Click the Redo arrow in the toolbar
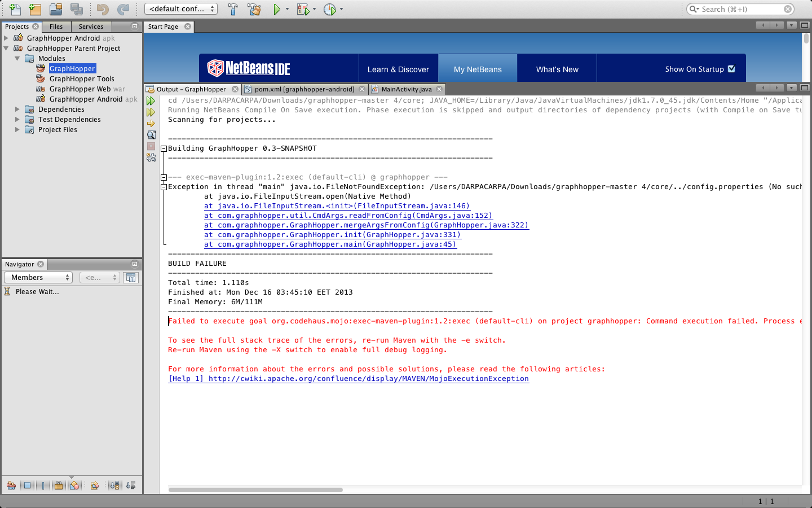The height and width of the screenshot is (508, 812). [123, 9]
